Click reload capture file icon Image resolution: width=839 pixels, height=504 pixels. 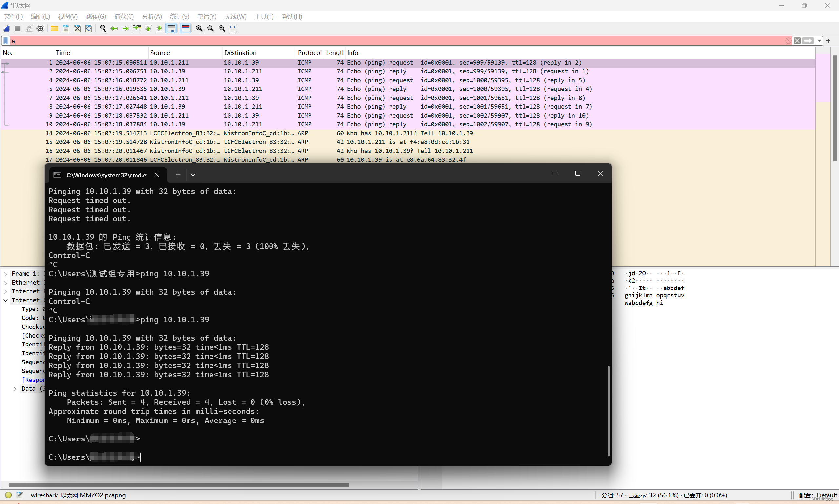(89, 28)
